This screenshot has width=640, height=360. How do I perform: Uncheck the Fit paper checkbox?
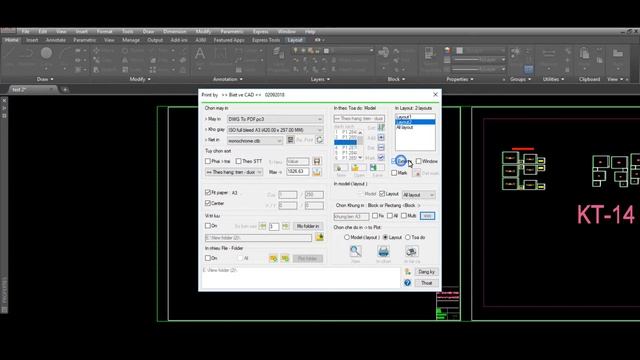208,192
